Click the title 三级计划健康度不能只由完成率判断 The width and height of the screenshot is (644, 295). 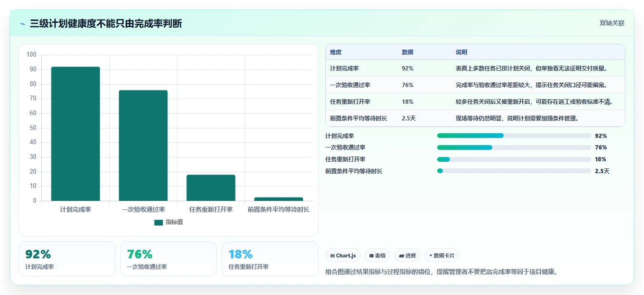[x=106, y=24]
